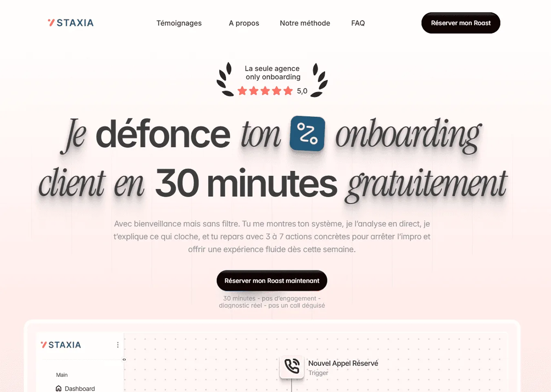Image resolution: width=551 pixels, height=392 pixels.
Task: Click the Staxia logo in dashboard sidebar
Action: 61,345
